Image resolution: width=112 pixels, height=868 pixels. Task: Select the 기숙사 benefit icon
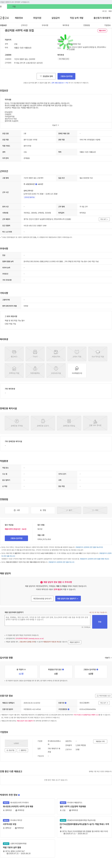tap(35, 354)
